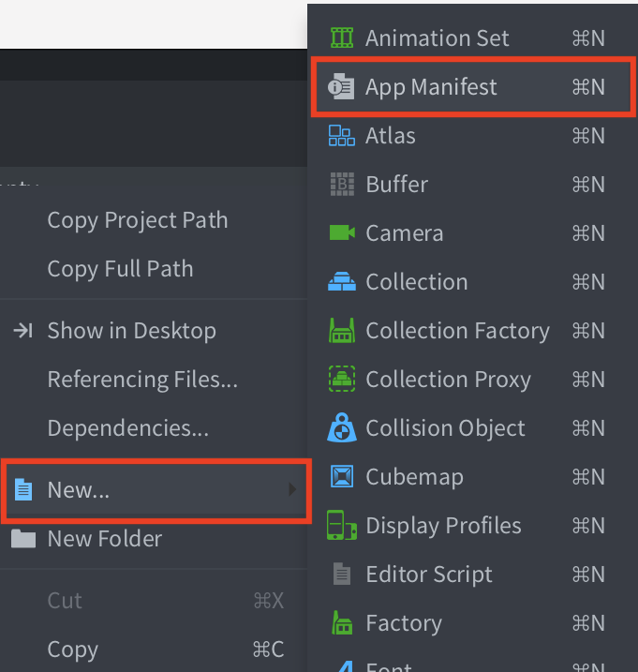Open Referencing Files... dialog
Image resolution: width=638 pixels, height=672 pixels.
[142, 380]
